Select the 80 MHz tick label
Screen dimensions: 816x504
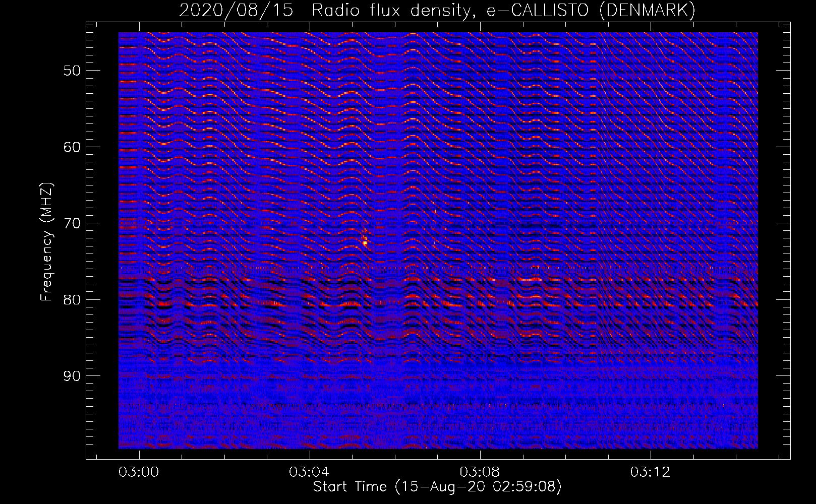pyautogui.click(x=72, y=300)
